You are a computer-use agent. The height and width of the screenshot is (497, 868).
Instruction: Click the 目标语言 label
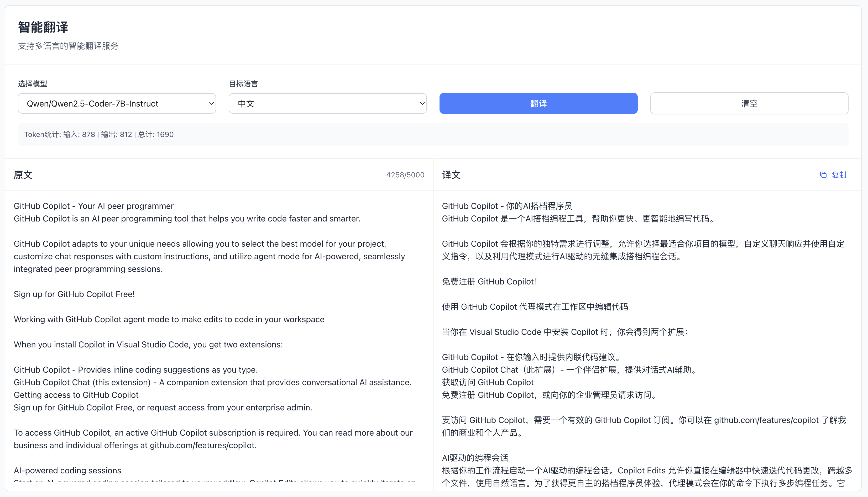[243, 84]
